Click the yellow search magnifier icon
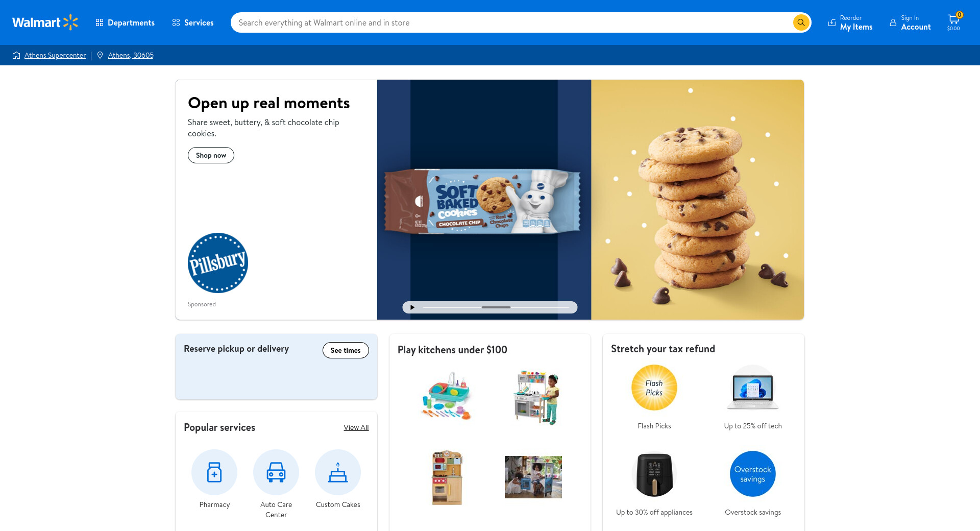 coord(801,22)
